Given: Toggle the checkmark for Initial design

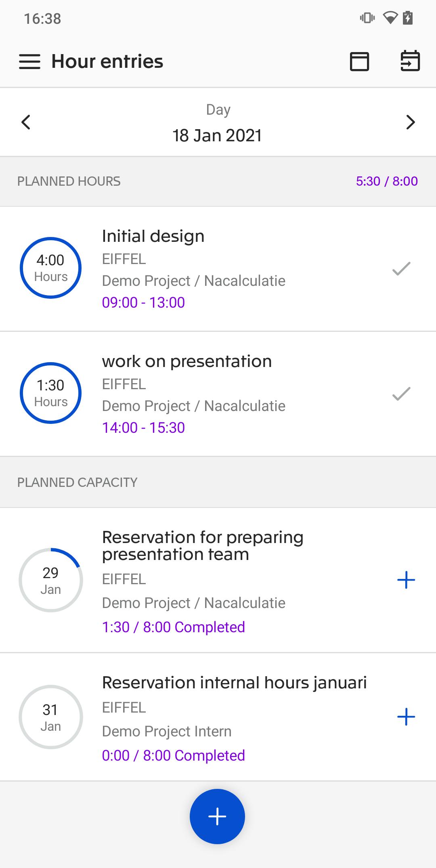Looking at the screenshot, I should pos(401,269).
